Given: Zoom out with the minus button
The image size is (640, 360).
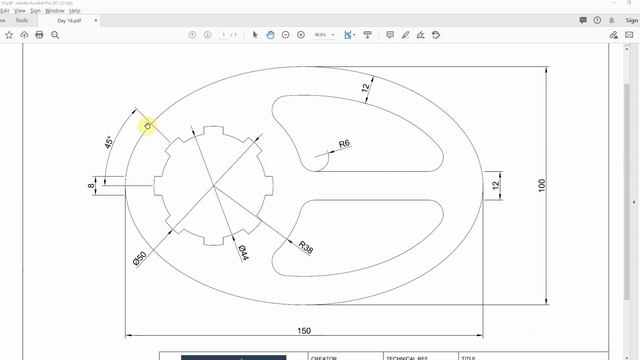Looking at the screenshot, I should click(x=285, y=35).
